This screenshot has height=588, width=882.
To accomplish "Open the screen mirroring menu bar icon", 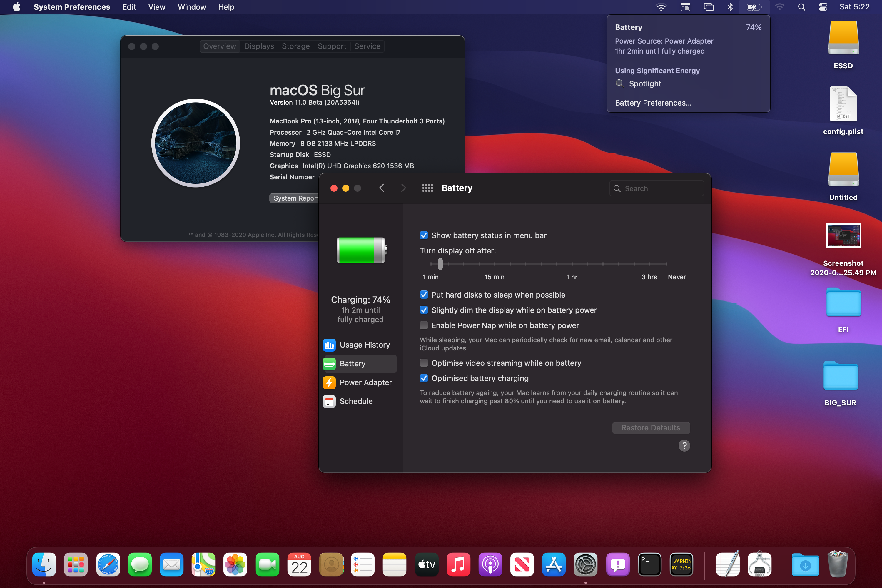I will point(708,7).
